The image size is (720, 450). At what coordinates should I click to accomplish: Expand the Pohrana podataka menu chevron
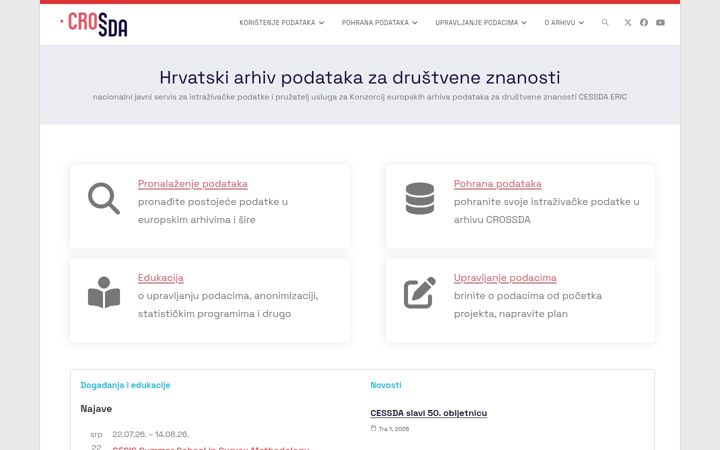pyautogui.click(x=415, y=22)
